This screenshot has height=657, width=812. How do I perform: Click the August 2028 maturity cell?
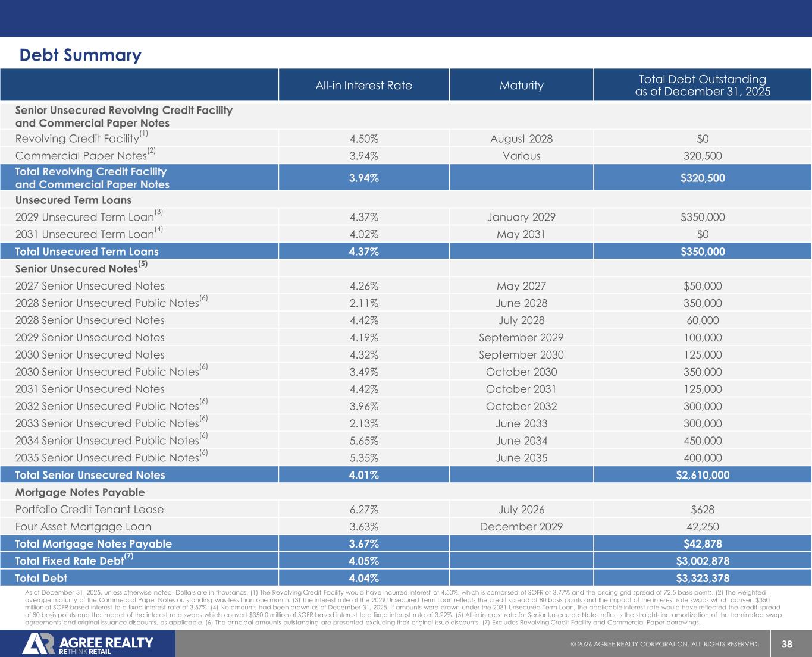(x=521, y=139)
